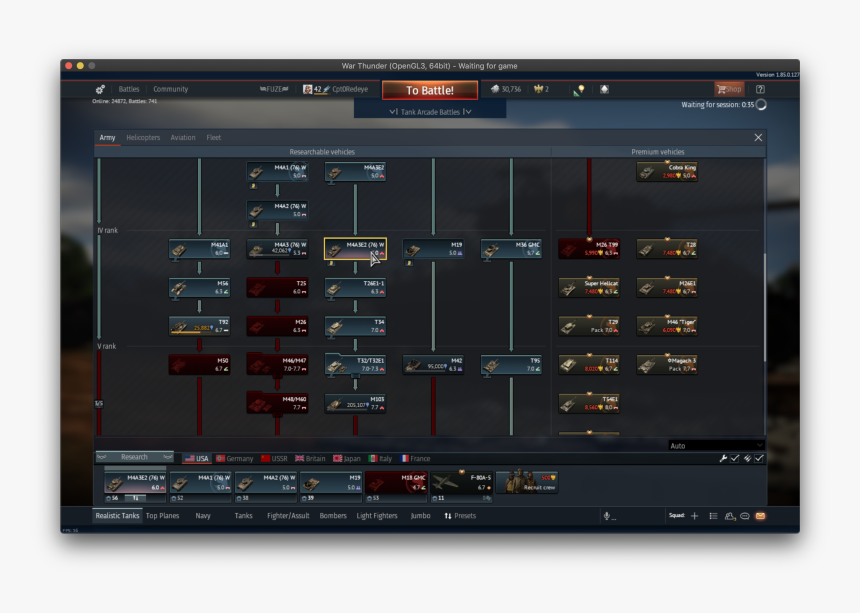Screen dimensions: 860x613
Task: Click the microphone icon in the bottom bar
Action: pos(609,516)
